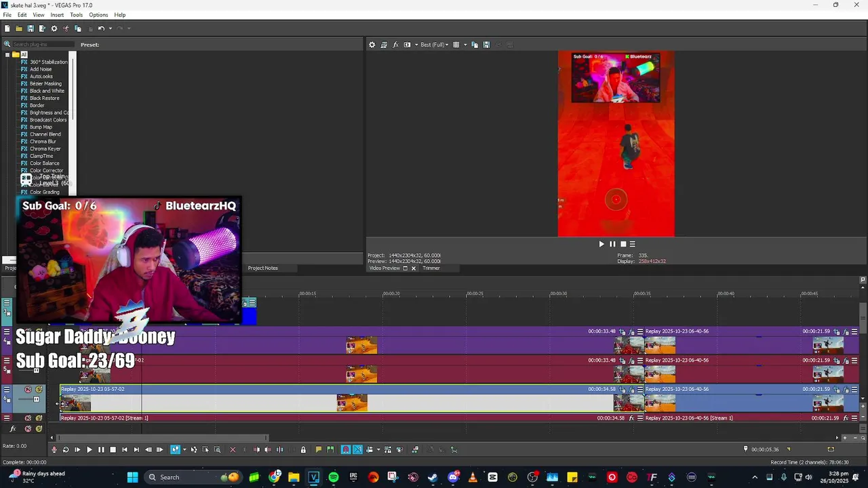Open the Windows Start menu
Viewport: 868px width, 488px height.
(132, 477)
